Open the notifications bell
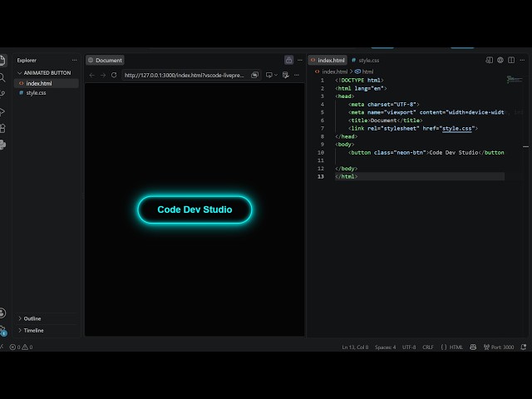 pyautogui.click(x=524, y=347)
